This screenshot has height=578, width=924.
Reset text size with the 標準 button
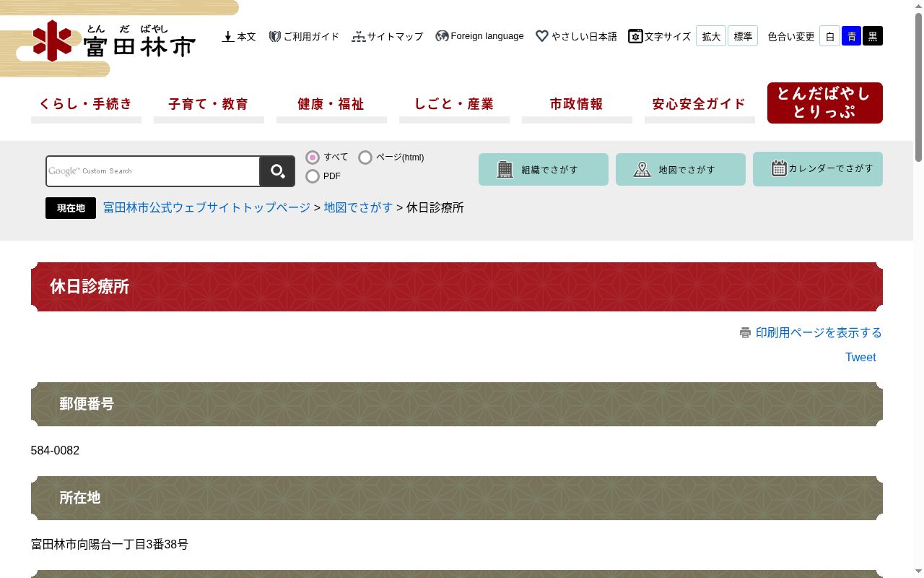(x=743, y=36)
